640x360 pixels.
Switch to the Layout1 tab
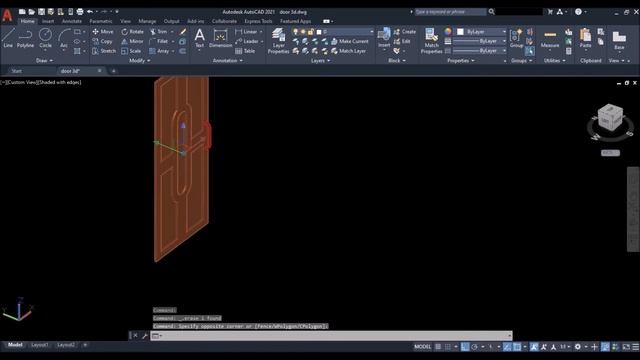point(40,345)
